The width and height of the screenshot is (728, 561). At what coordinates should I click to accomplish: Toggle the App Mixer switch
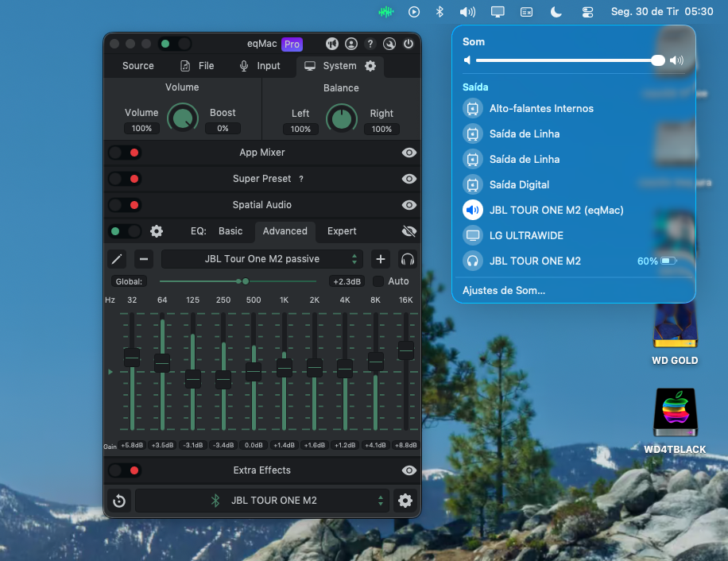pyautogui.click(x=125, y=153)
